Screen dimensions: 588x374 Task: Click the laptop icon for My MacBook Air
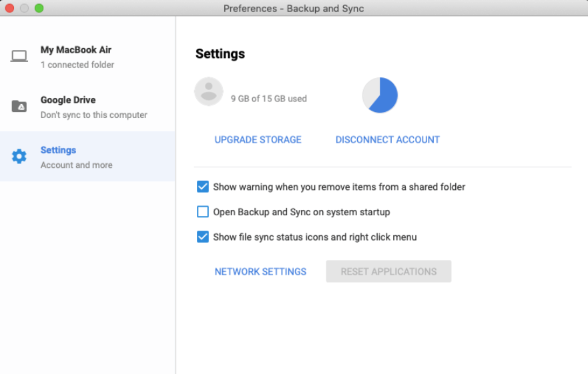point(19,57)
